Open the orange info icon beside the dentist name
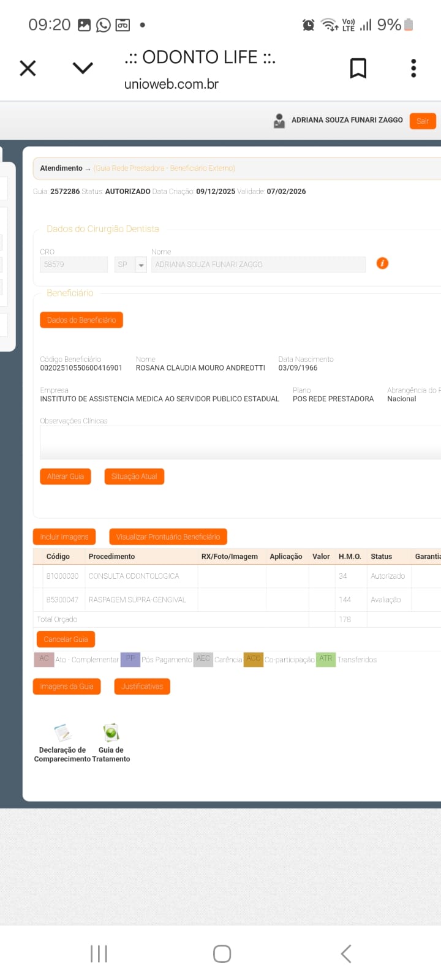Image resolution: width=441 pixels, height=980 pixels. click(x=382, y=263)
